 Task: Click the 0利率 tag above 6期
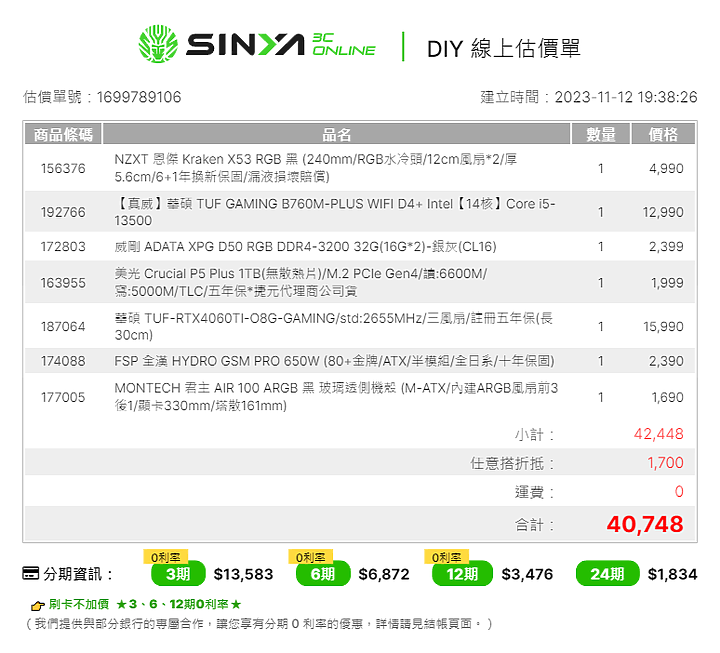point(311,557)
